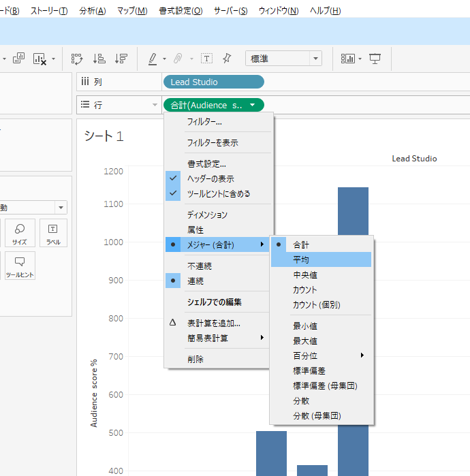The width and height of the screenshot is (470, 476).
Task: Click the sort ascending toolbar icon
Action: coord(99,59)
